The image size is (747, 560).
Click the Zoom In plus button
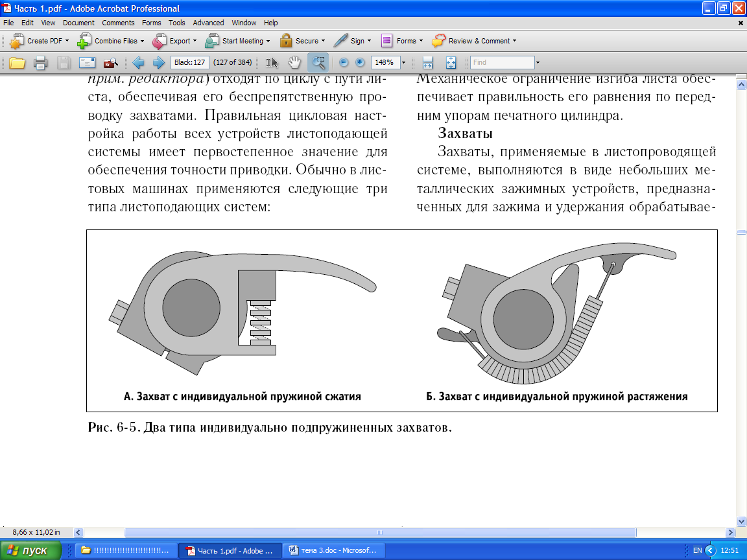(360, 62)
